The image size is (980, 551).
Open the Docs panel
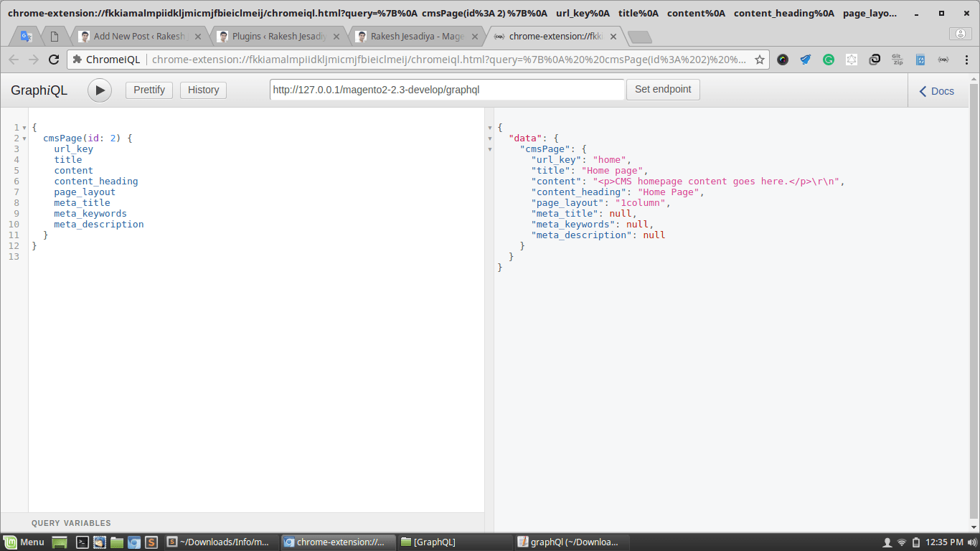point(936,90)
